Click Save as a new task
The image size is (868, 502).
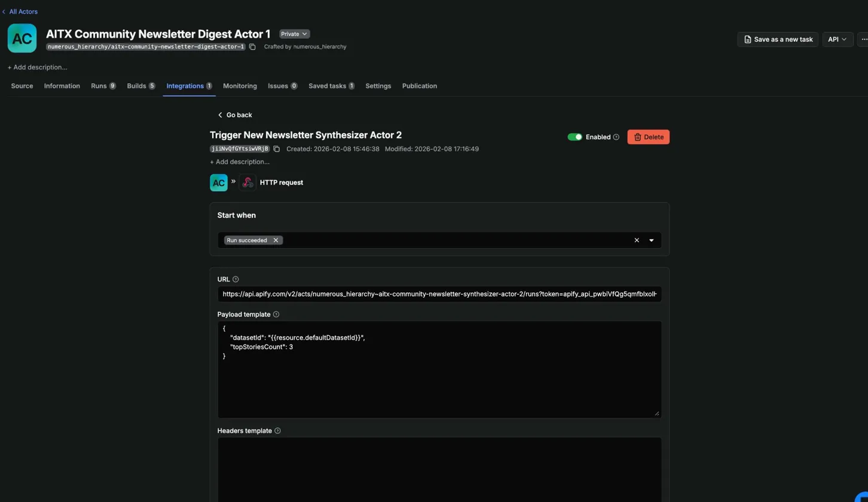click(778, 39)
